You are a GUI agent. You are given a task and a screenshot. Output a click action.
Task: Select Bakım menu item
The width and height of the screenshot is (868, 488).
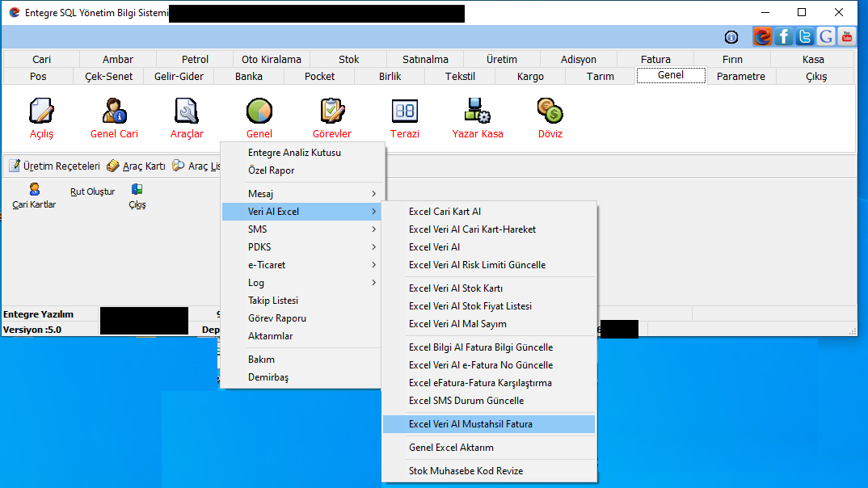pyautogui.click(x=303, y=359)
